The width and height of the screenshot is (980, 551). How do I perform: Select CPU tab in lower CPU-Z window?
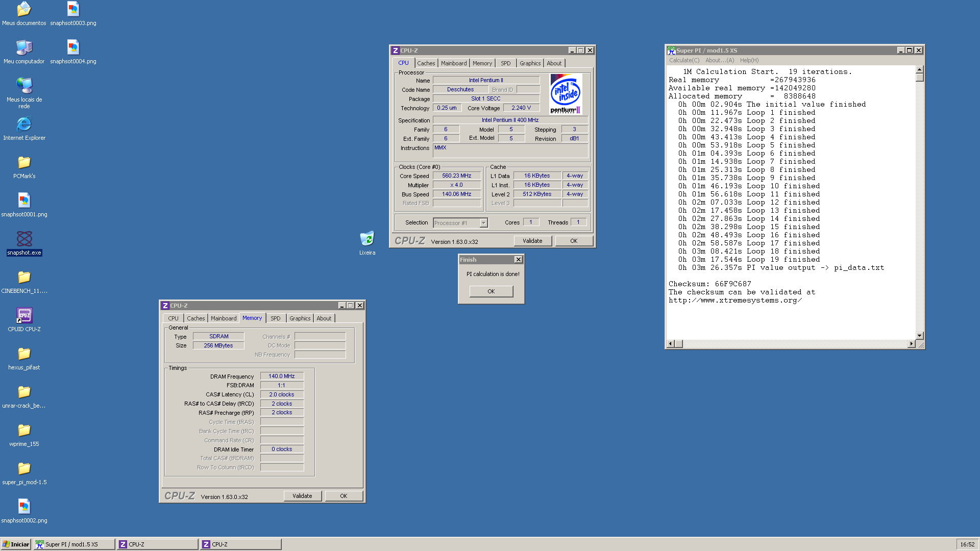point(174,318)
